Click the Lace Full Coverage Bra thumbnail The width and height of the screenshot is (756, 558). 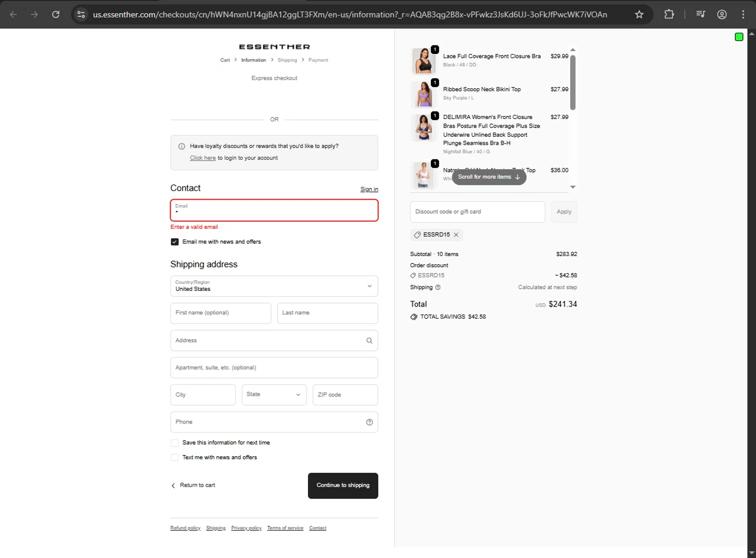click(424, 61)
